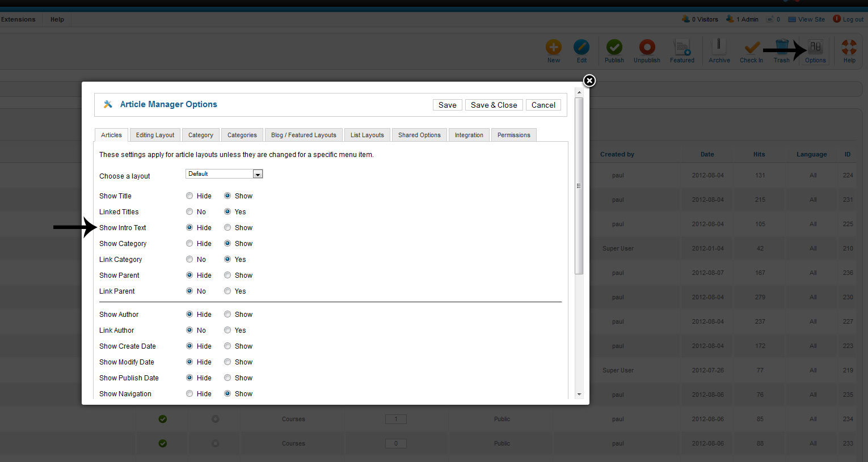
Task: Select Yes for Link Parent
Action: (x=227, y=291)
